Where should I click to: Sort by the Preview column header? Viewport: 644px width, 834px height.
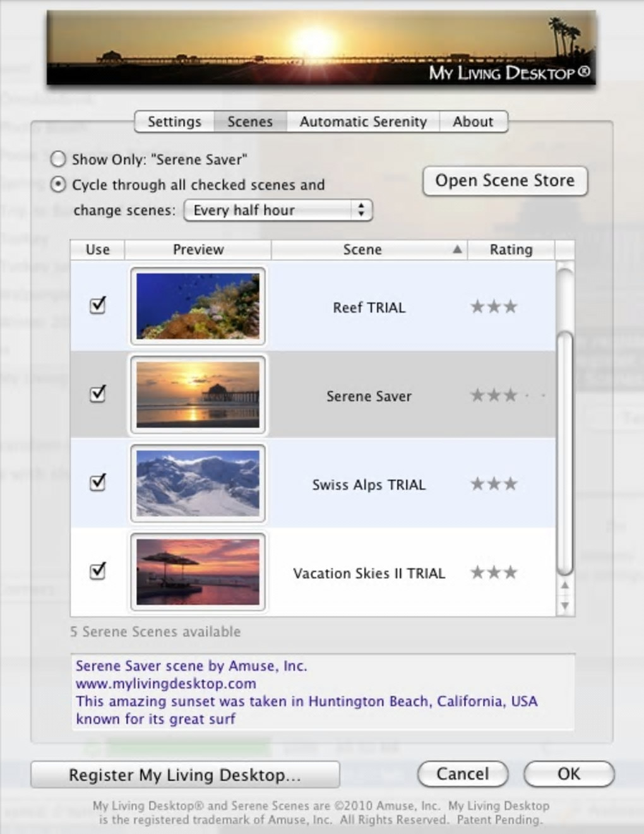click(198, 249)
